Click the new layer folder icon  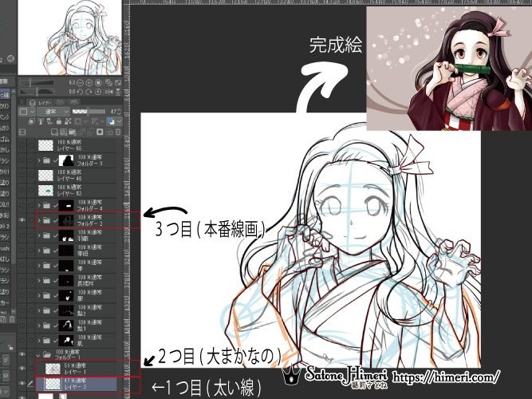73,132
